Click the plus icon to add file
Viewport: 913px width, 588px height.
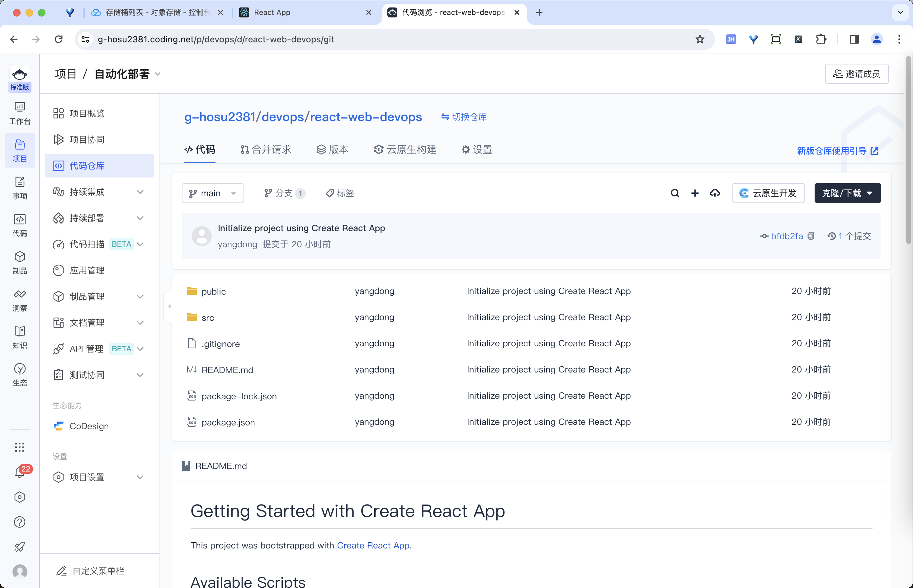click(695, 193)
